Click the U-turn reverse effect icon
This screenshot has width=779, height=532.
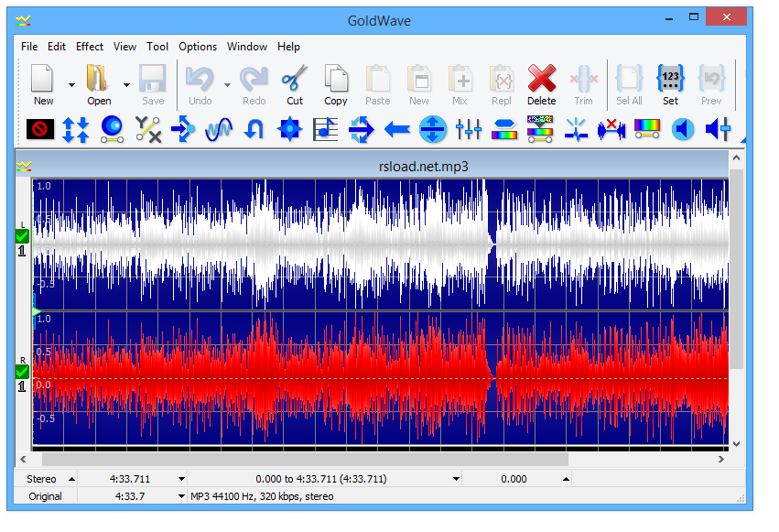coord(254,129)
